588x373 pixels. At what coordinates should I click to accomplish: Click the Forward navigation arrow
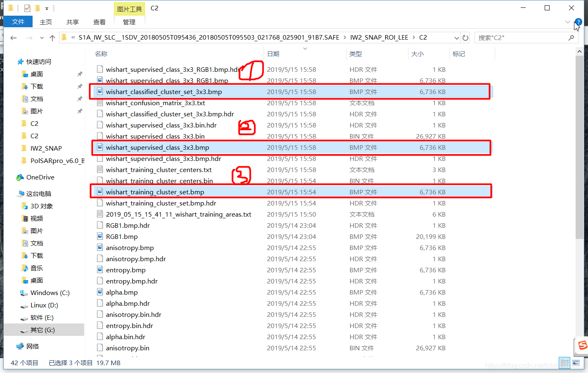[29, 38]
